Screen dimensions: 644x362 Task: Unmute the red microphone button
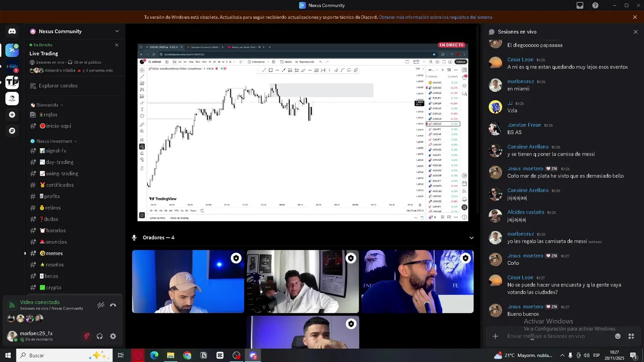(87, 336)
